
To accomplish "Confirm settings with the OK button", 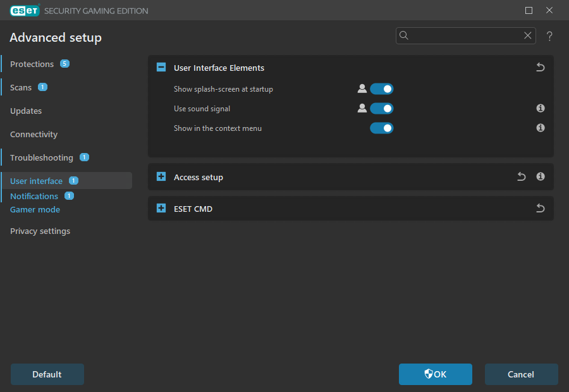I will pyautogui.click(x=436, y=374).
